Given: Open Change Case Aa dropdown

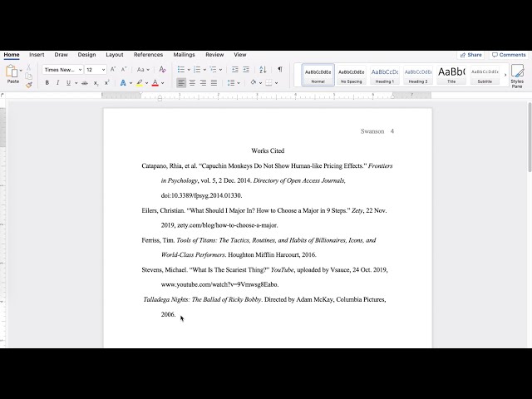Looking at the screenshot, I should click(143, 70).
